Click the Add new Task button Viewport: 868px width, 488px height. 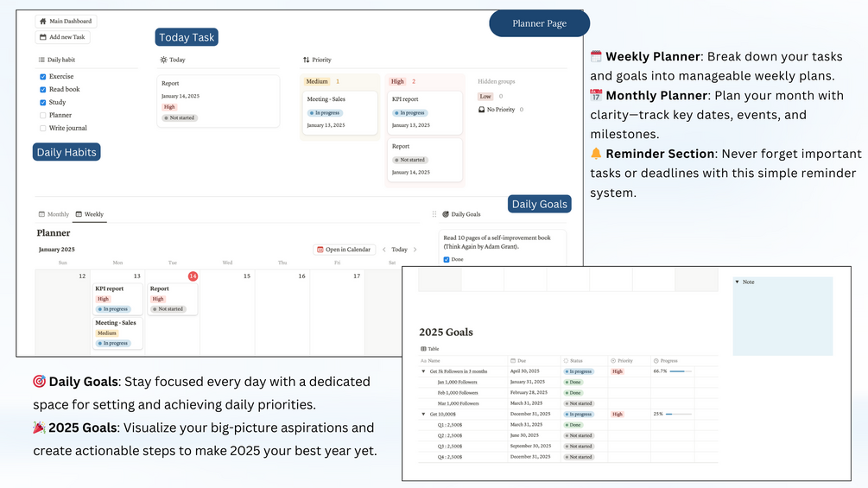(62, 37)
